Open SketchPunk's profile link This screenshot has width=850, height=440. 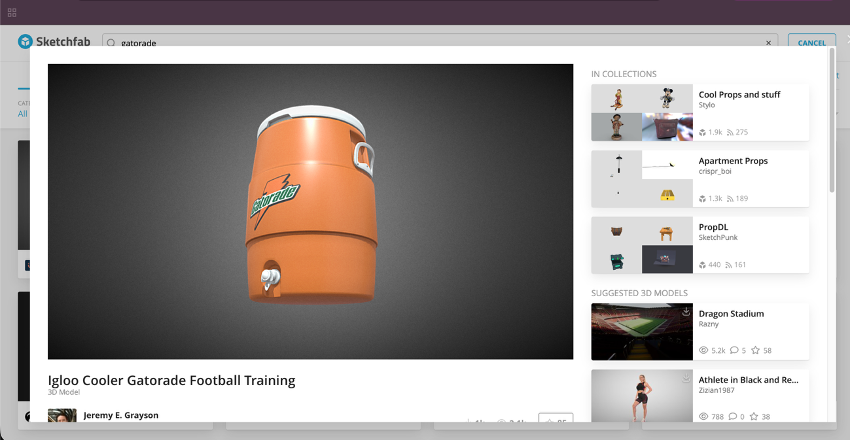point(718,237)
